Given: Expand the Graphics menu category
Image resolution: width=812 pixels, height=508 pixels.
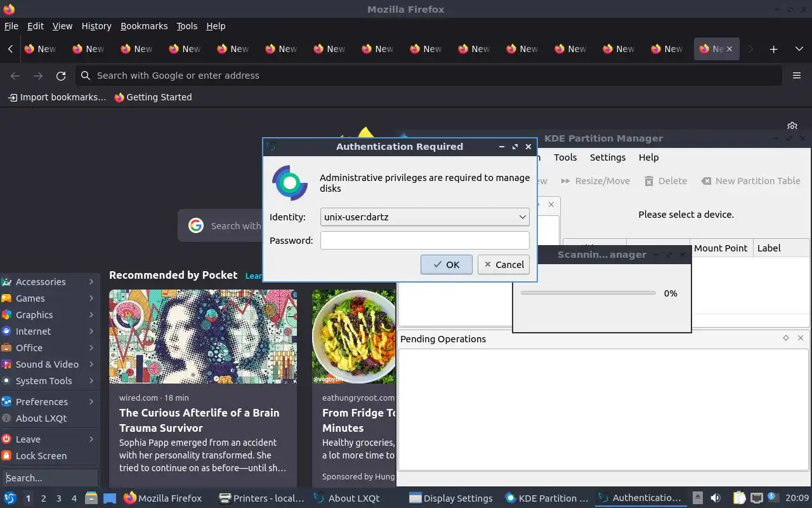Looking at the screenshot, I should [49, 314].
